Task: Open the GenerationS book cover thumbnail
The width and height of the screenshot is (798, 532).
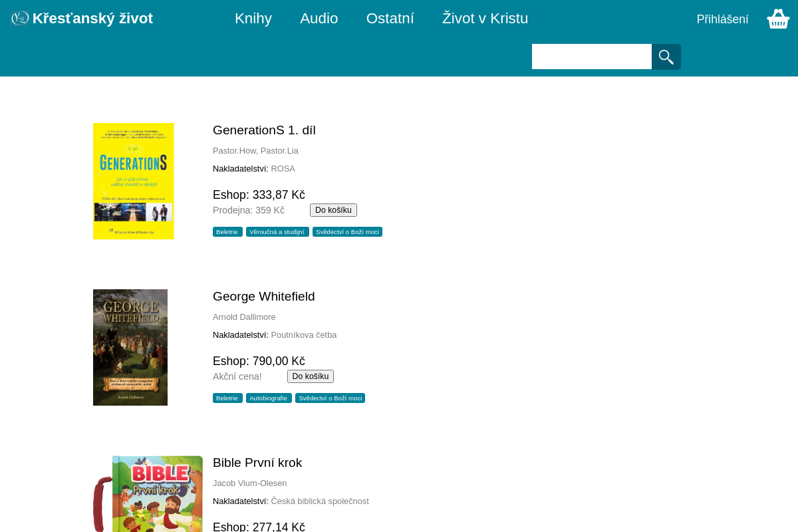Action: click(133, 181)
